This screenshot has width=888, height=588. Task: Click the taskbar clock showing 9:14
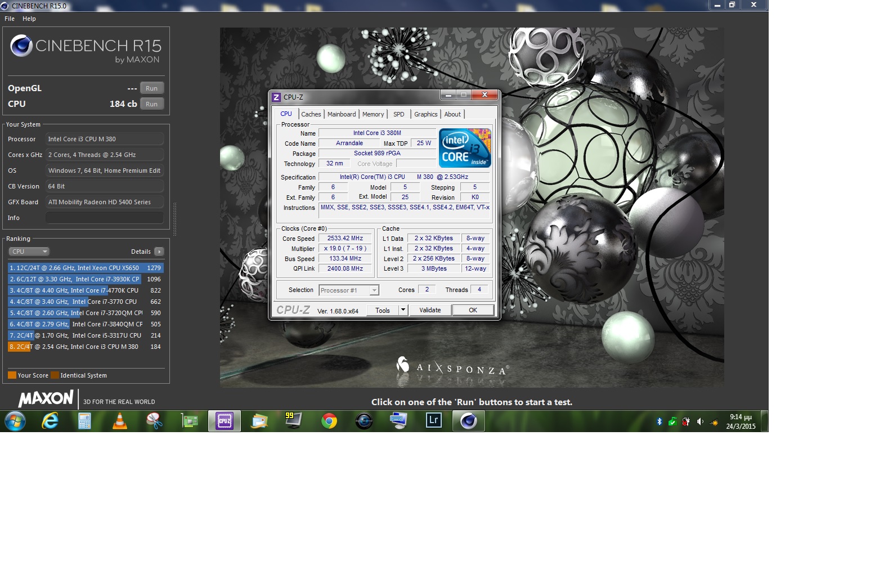(x=741, y=421)
